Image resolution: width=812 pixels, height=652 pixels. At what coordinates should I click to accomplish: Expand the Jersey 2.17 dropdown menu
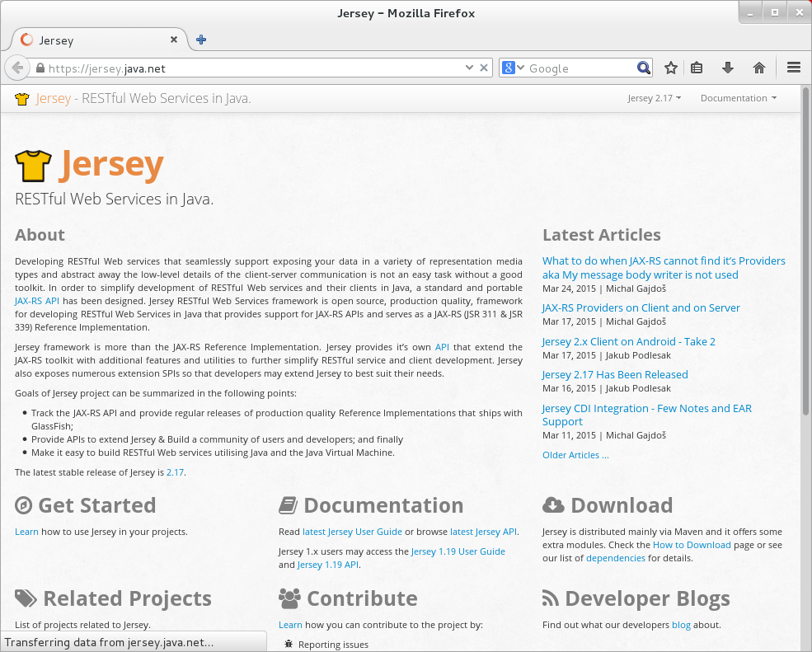tap(654, 98)
